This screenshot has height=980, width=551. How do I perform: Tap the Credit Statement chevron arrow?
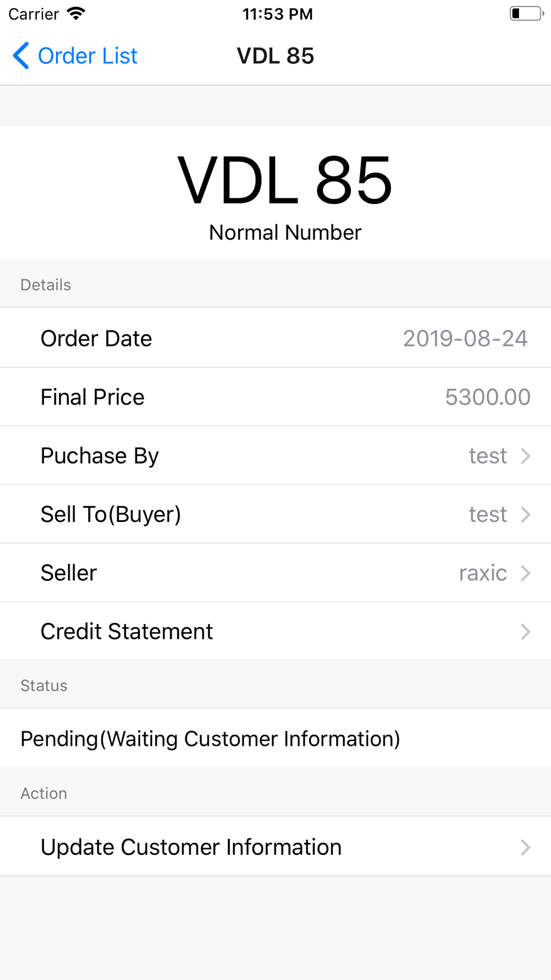point(526,631)
